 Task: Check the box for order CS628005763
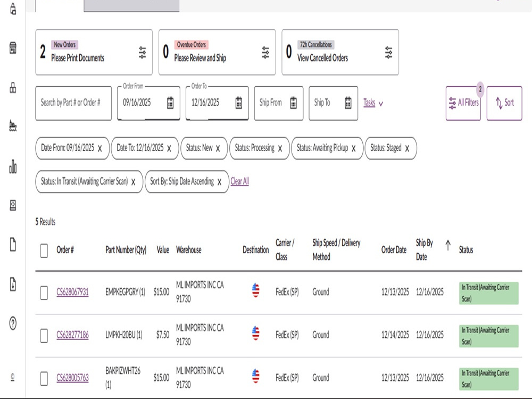44,378
